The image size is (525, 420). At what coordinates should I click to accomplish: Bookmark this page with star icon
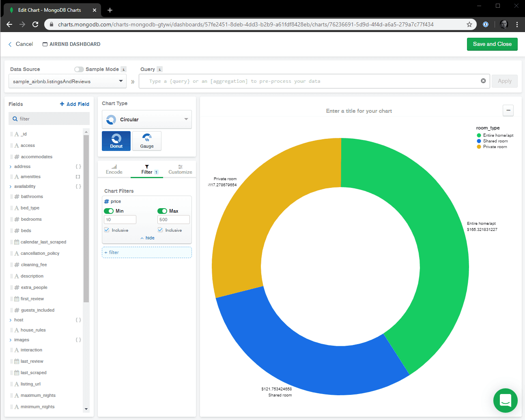click(469, 24)
